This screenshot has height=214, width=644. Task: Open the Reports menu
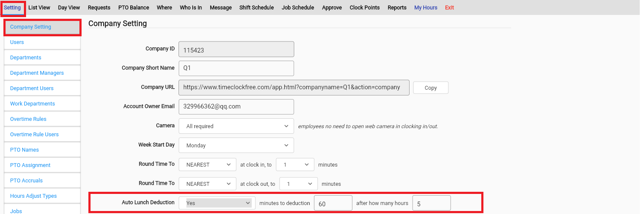397,8
